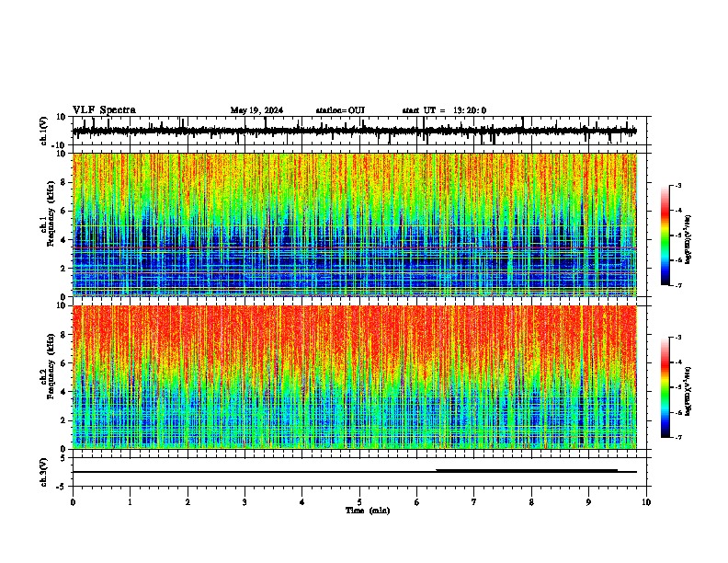Click the "-7" label on ch.1 color scale
This screenshot has height=563, width=728.
tap(677, 285)
